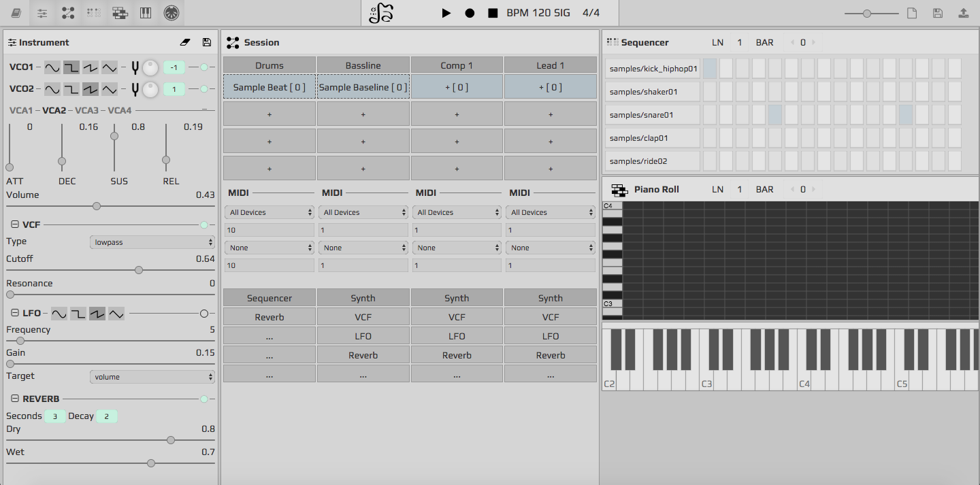
Task: Click the export/upload icon at top right
Action: click(963, 13)
